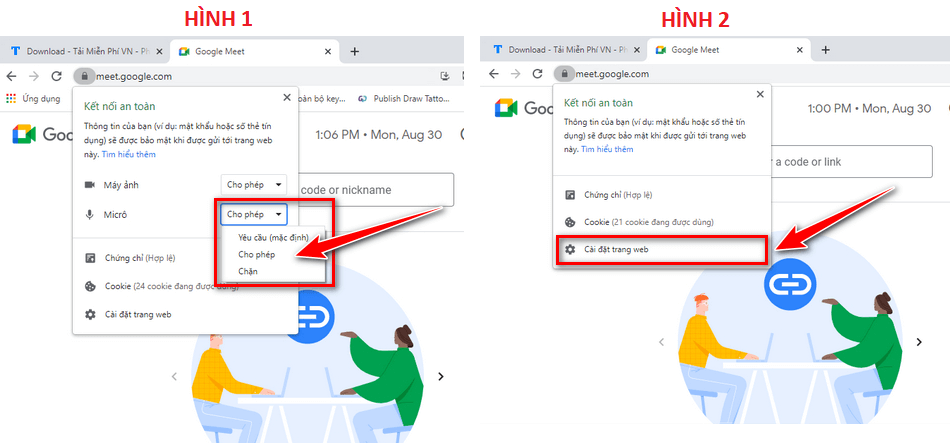Open a new tab in Hình 1 browser
Screen dimensions: 951x443
[354, 51]
